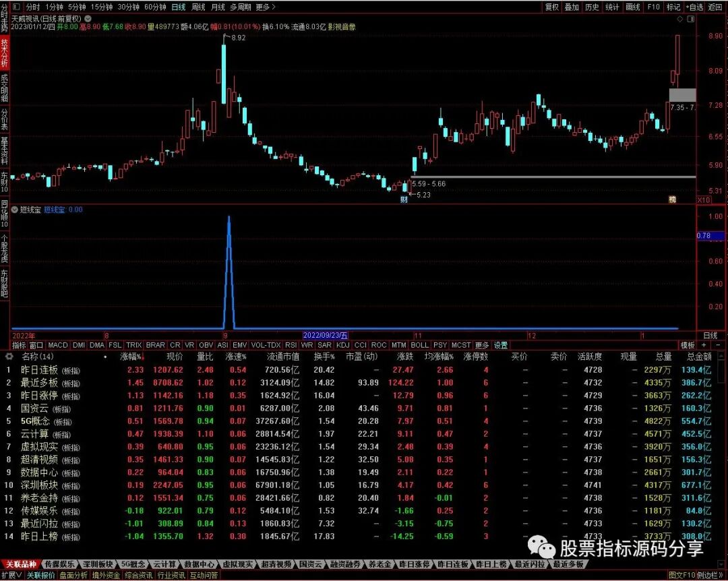Click the 标记 mark button

(673, 7)
